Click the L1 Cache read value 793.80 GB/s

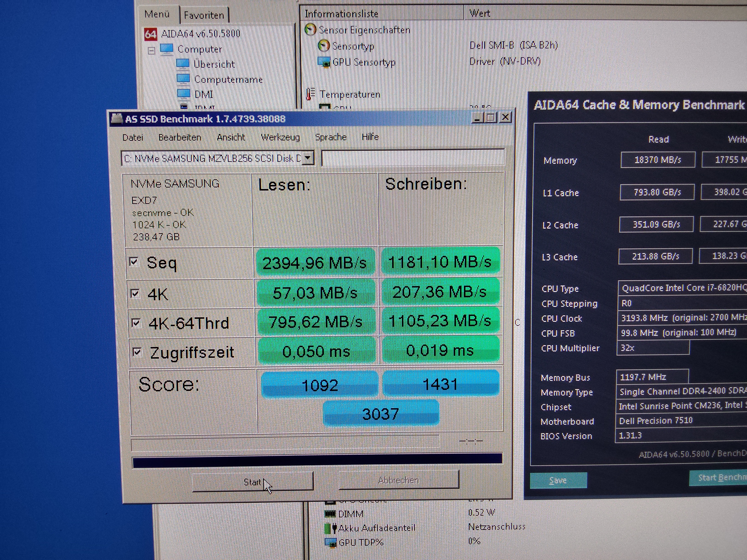click(657, 192)
